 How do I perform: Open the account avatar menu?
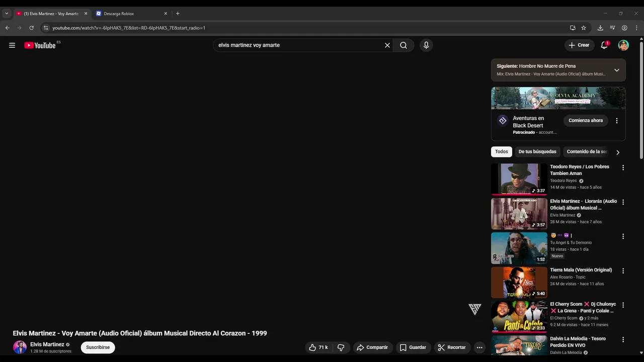(x=623, y=45)
